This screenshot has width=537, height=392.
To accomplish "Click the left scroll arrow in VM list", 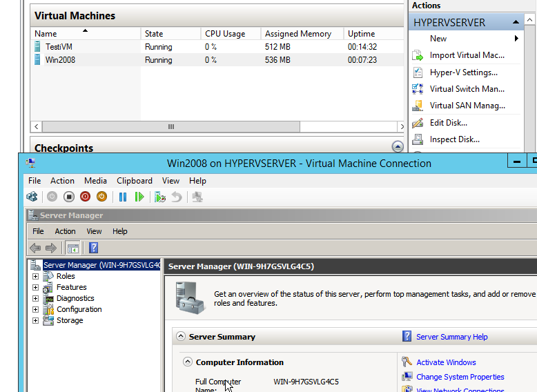I will (37, 127).
